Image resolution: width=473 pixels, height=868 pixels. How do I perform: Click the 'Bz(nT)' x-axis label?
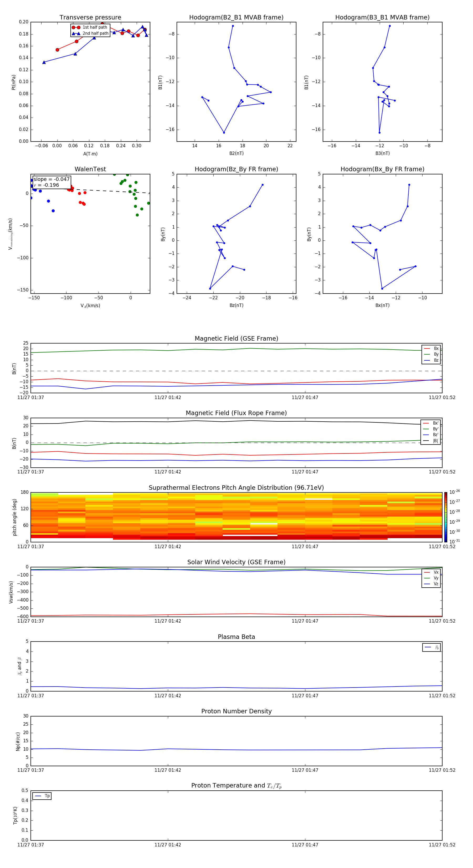236,305
